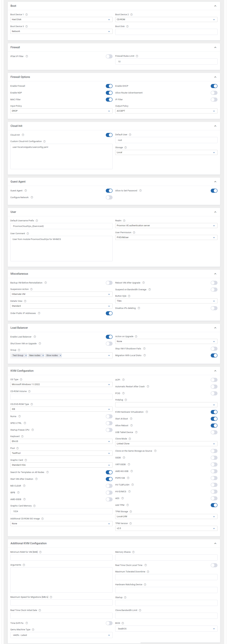Viewport: 228px width, 644px height.
Task: Click the User Comment text area
Action: (x=61, y=248)
